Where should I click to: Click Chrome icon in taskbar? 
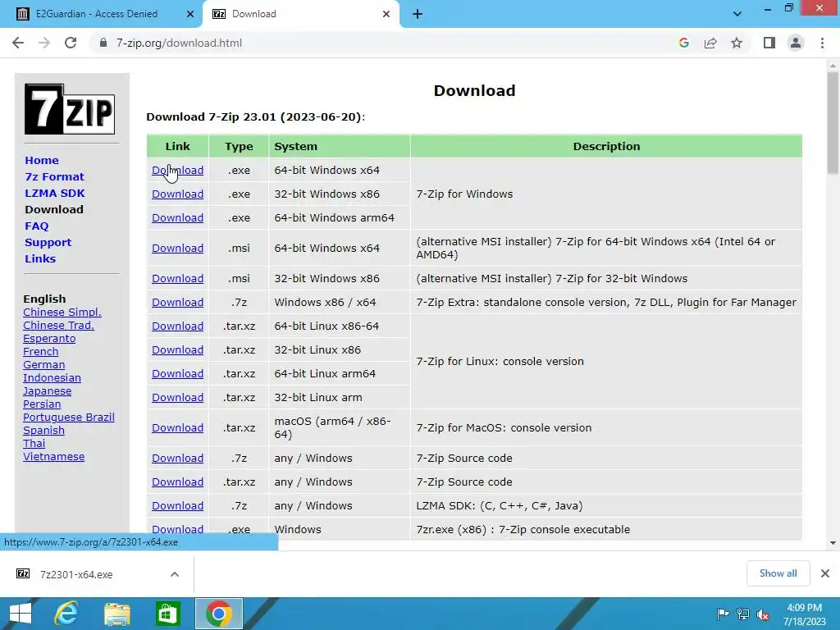click(218, 614)
